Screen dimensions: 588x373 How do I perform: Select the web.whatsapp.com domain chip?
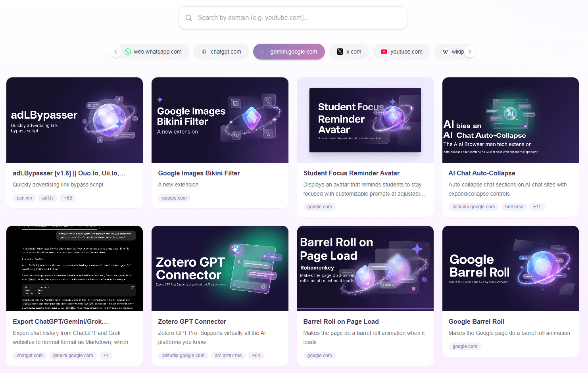153,52
